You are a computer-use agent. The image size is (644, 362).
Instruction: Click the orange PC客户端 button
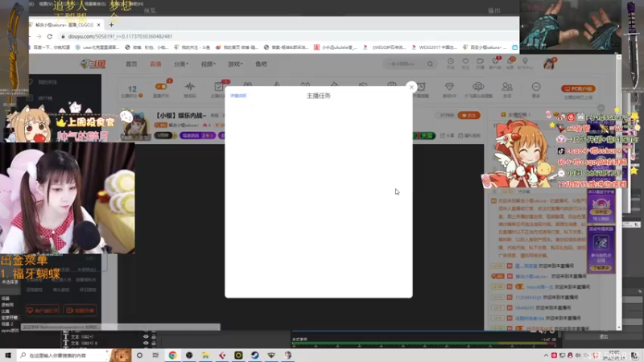click(x=578, y=88)
